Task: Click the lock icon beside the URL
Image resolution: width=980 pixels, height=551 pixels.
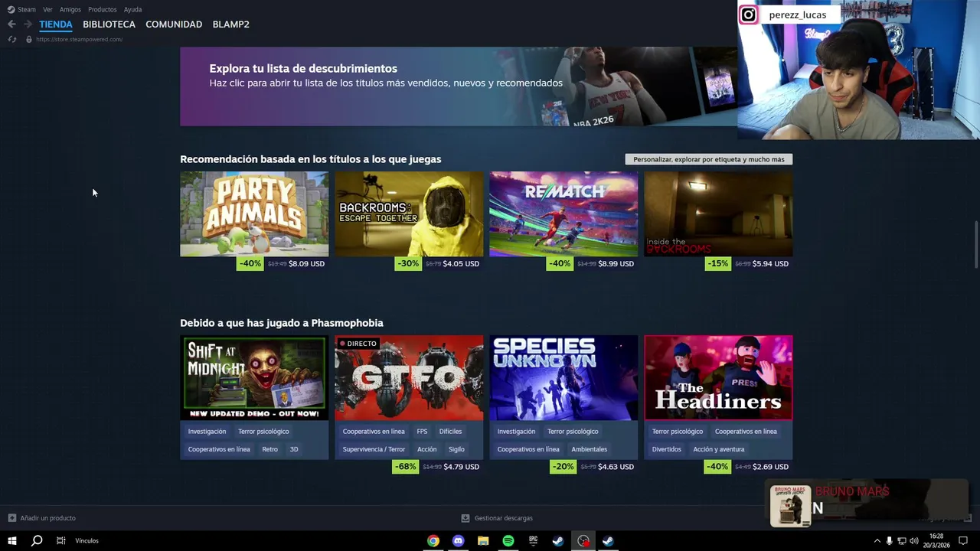Action: pyautogui.click(x=28, y=39)
